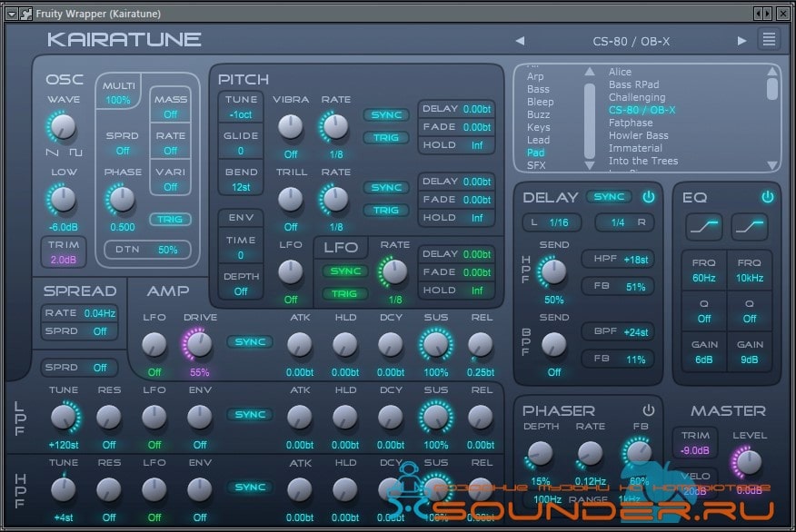796x532 pixels.
Task: Toggle the AMP envelope SYNC button
Action: click(250, 342)
